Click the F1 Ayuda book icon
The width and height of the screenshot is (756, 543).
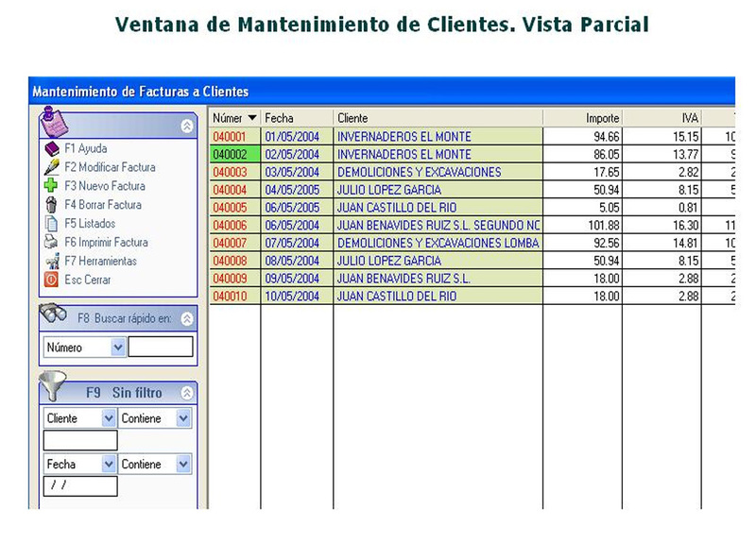[x=52, y=149]
